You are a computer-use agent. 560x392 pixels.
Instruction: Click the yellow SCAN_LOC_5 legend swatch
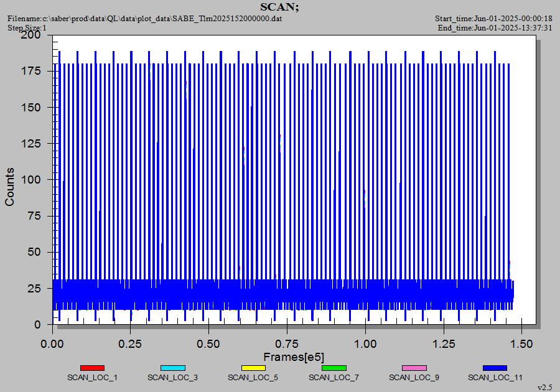coord(253,368)
